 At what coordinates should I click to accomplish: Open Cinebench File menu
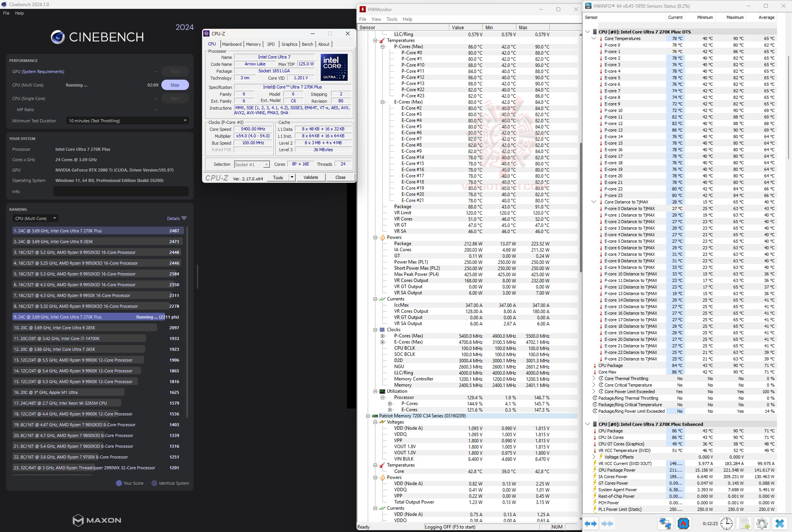click(x=6, y=13)
